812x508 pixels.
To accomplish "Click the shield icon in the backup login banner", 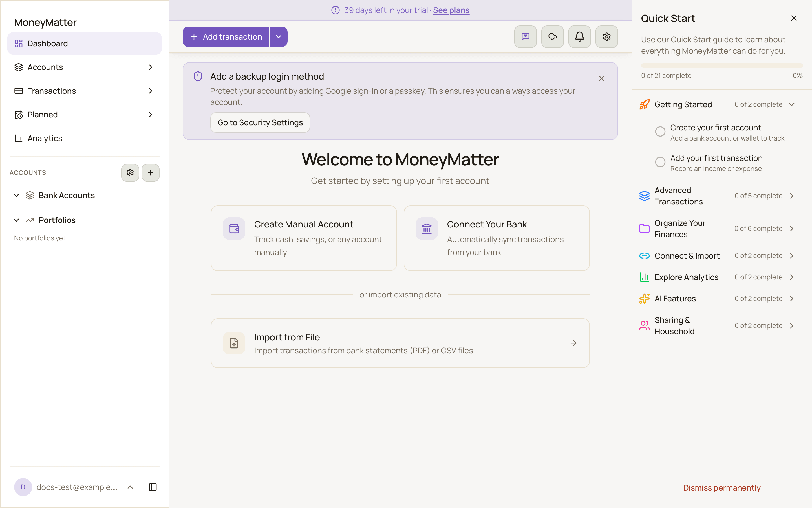I will click(x=198, y=76).
